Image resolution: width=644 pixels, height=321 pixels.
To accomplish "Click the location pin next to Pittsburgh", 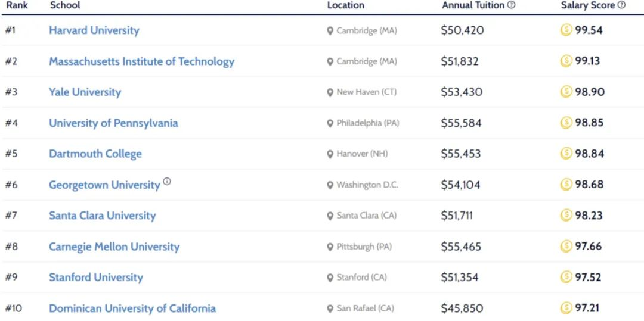I will (330, 247).
